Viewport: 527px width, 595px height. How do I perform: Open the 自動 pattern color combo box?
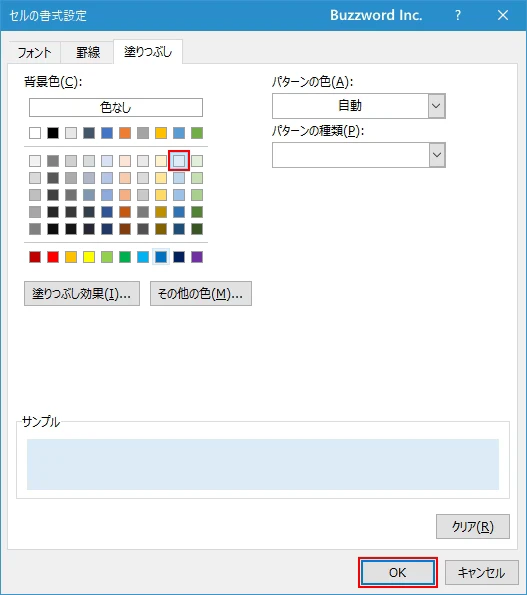pyautogui.click(x=359, y=106)
